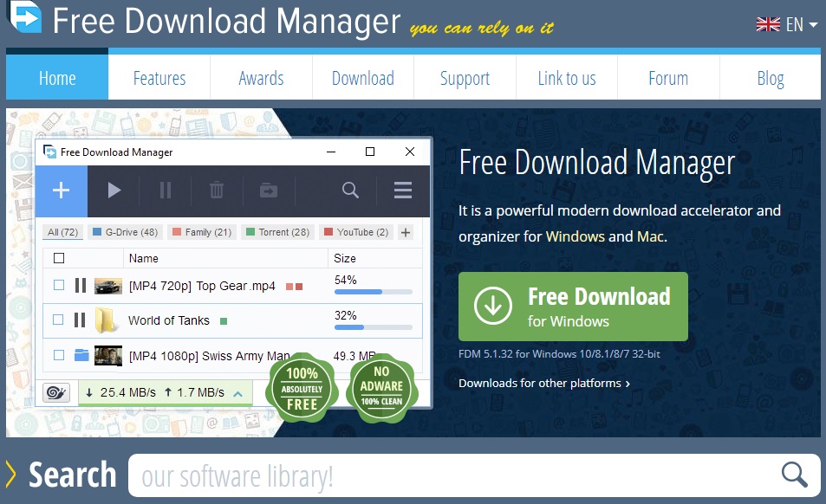Click the plus icon to add a tag
The height and width of the screenshot is (504, 826).
pos(406,232)
